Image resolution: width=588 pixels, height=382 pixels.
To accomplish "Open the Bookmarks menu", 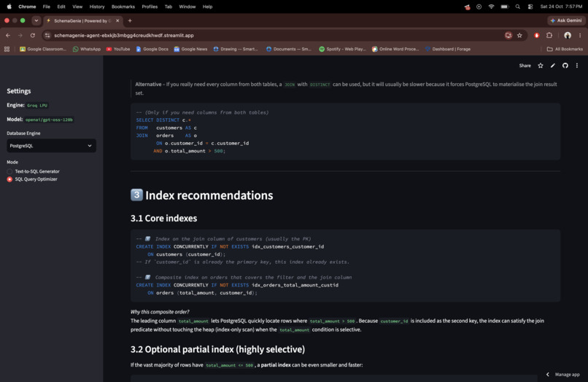I will [123, 7].
